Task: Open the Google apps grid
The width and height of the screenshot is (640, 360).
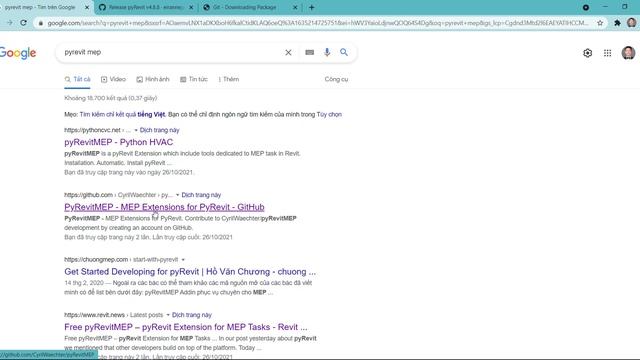Action: click(x=607, y=53)
